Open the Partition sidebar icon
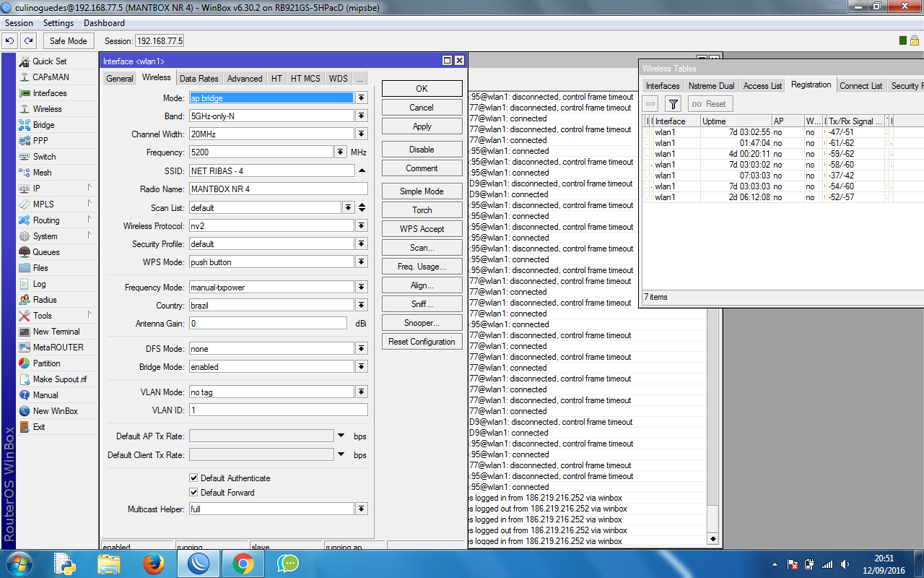 tap(25, 363)
